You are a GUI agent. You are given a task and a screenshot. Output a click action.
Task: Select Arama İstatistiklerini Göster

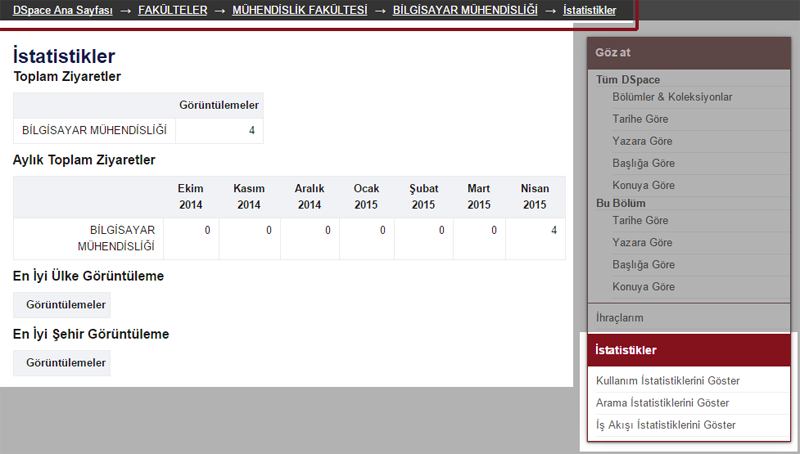click(x=662, y=403)
